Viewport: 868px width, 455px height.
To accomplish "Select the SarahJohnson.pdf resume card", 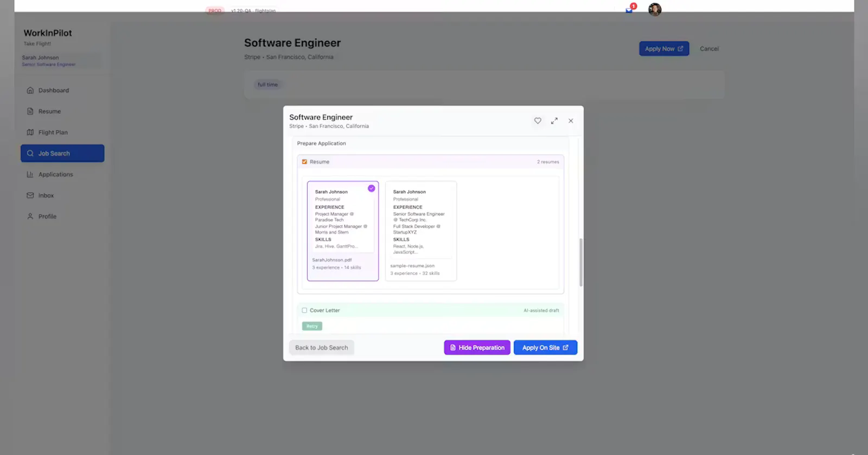I will (x=343, y=231).
